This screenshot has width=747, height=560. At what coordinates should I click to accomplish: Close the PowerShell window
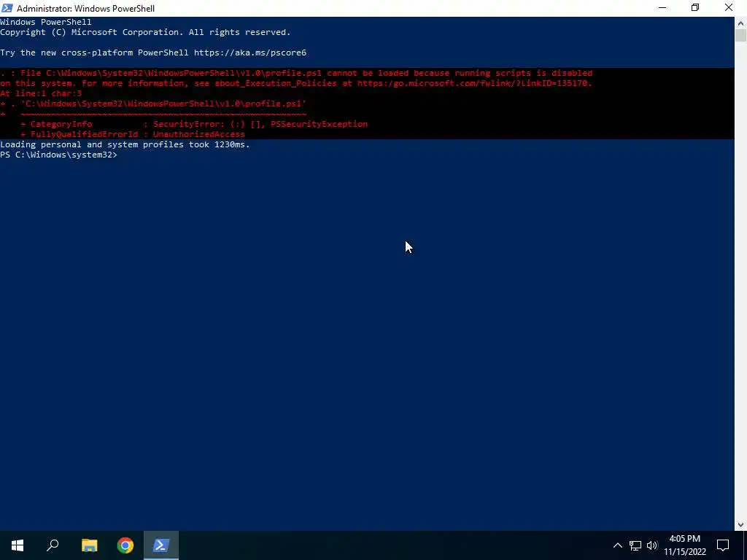coord(729,8)
